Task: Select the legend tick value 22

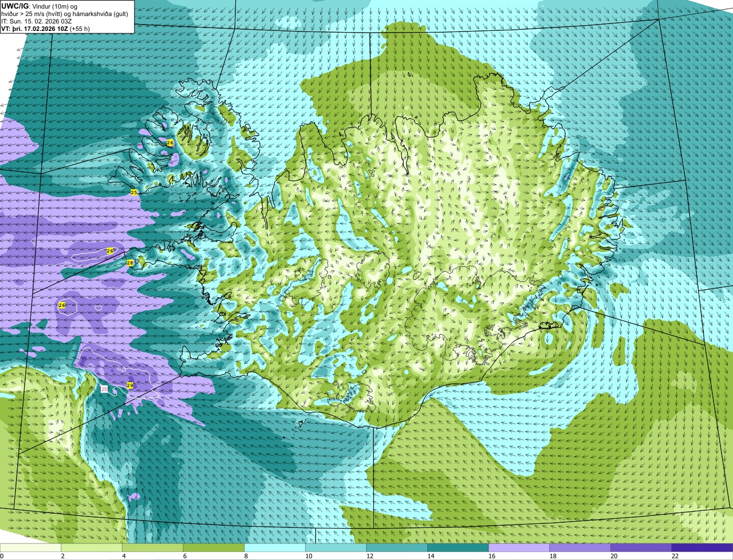Action: pyautogui.click(x=675, y=556)
